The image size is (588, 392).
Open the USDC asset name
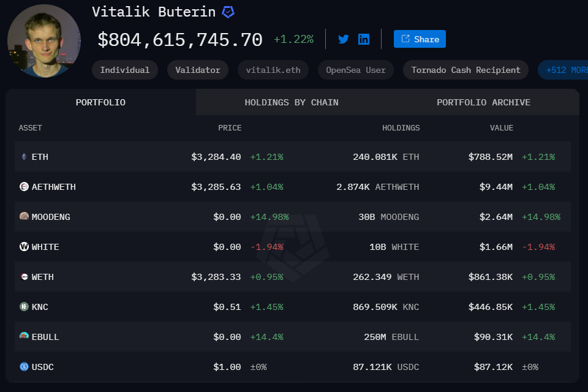point(43,367)
